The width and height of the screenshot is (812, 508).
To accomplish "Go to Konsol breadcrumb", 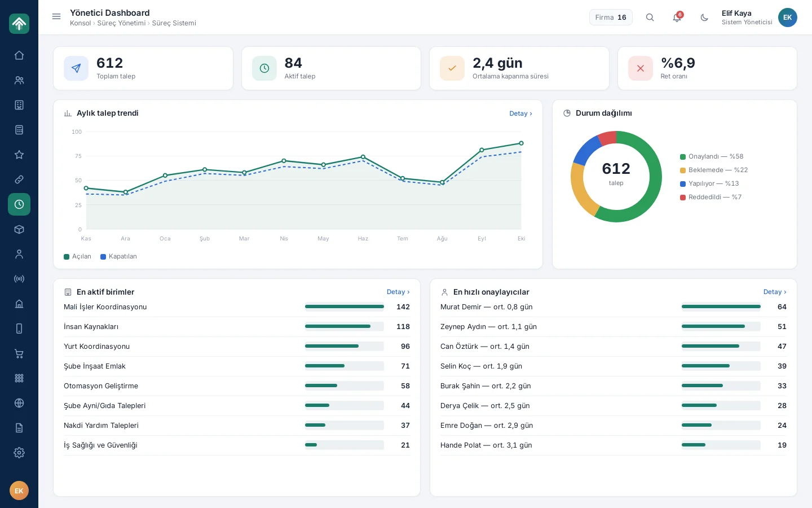I will point(80,23).
